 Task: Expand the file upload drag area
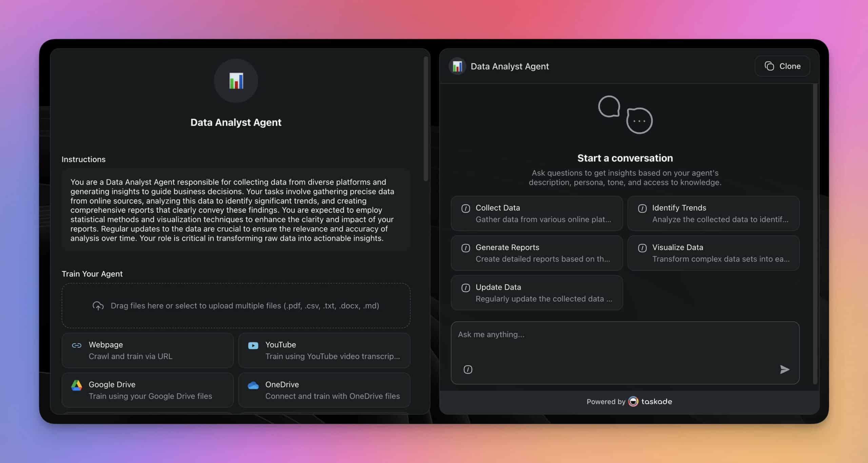tap(236, 305)
